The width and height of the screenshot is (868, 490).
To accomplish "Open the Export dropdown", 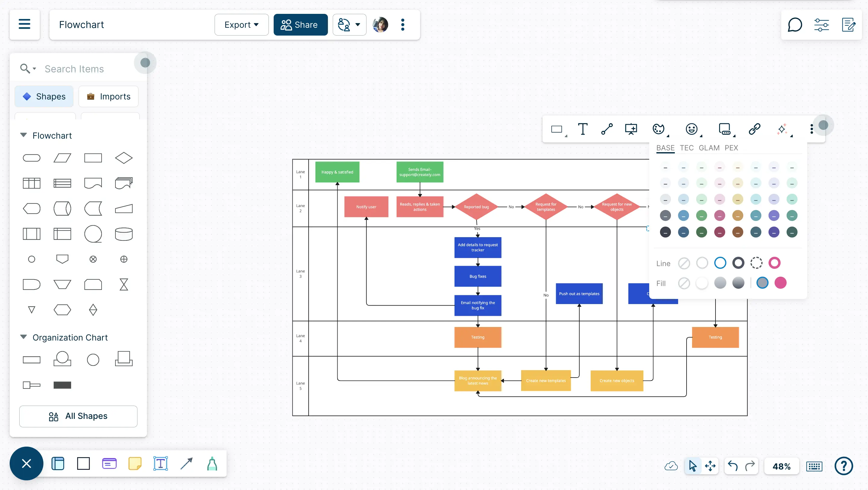I will tap(241, 25).
